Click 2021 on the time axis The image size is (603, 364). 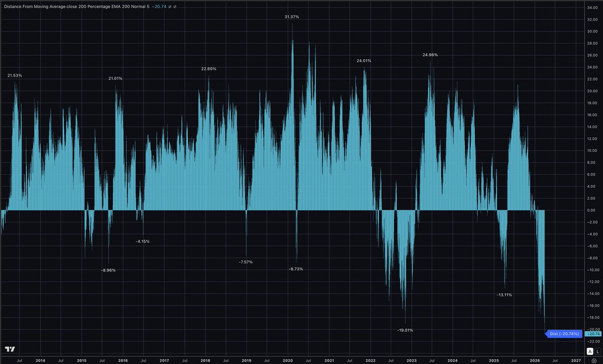point(329,360)
